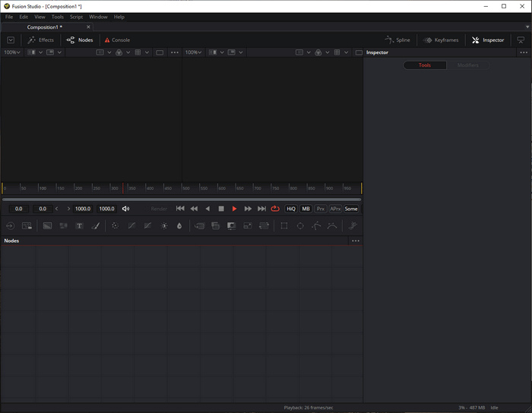The height and width of the screenshot is (413, 532).
Task: Click the global end time 1000.0 field
Action: (x=107, y=209)
